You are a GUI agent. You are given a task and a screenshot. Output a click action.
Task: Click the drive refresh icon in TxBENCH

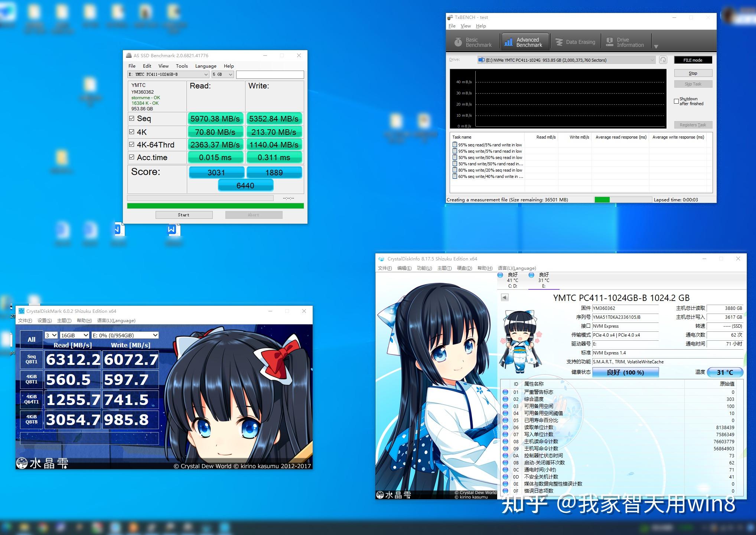tap(663, 60)
